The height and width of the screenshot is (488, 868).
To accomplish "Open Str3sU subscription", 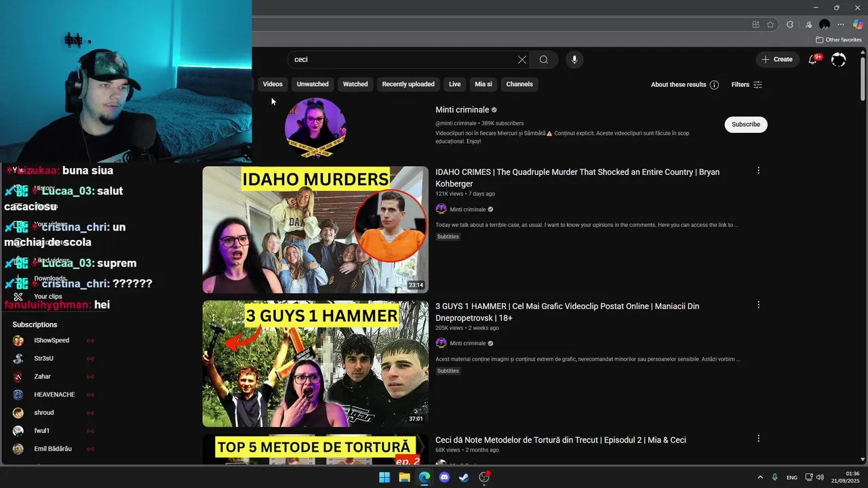I will [43, 359].
